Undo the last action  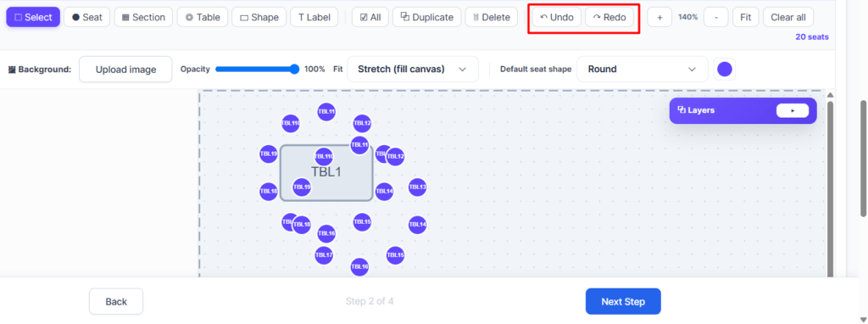[557, 17]
